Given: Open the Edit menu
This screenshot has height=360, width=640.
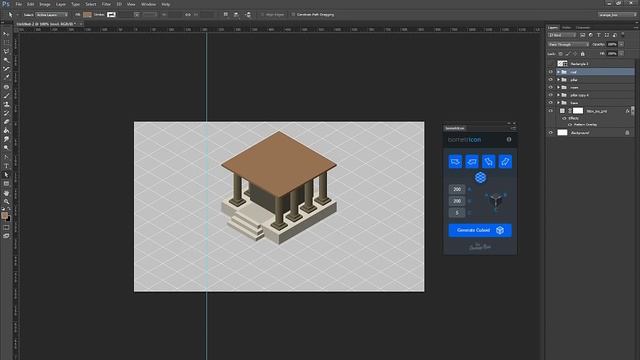Looking at the screenshot, I should pos(31,4).
